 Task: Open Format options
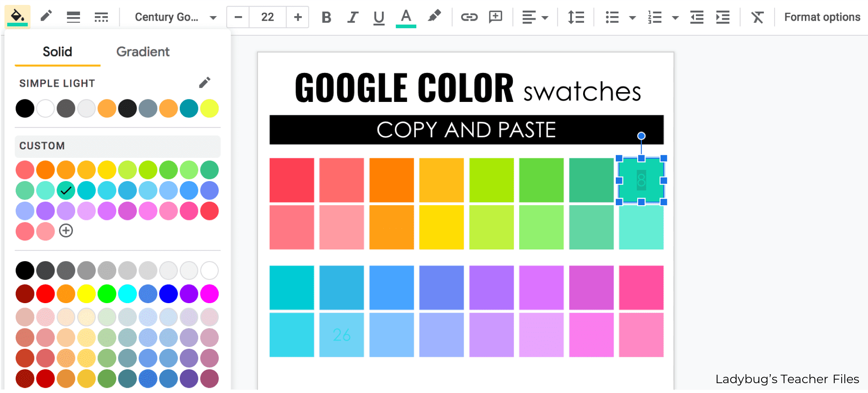point(822,17)
